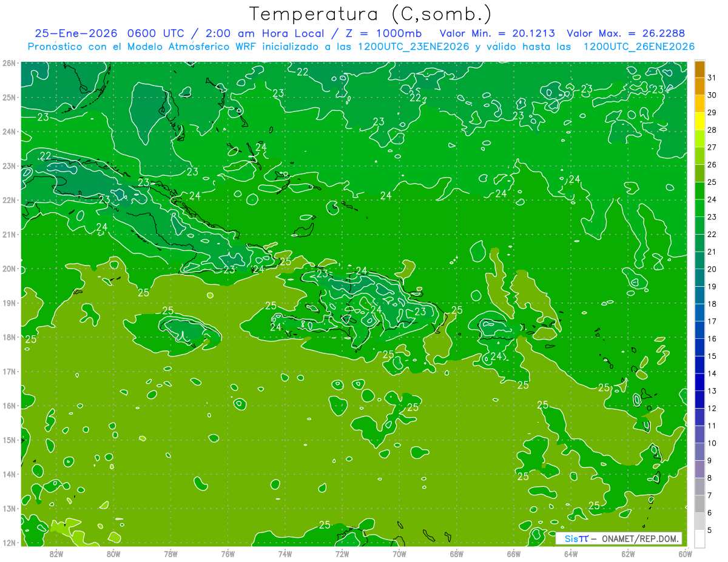Click the '64W' longitude axis label
The image size is (728, 562).
(571, 554)
